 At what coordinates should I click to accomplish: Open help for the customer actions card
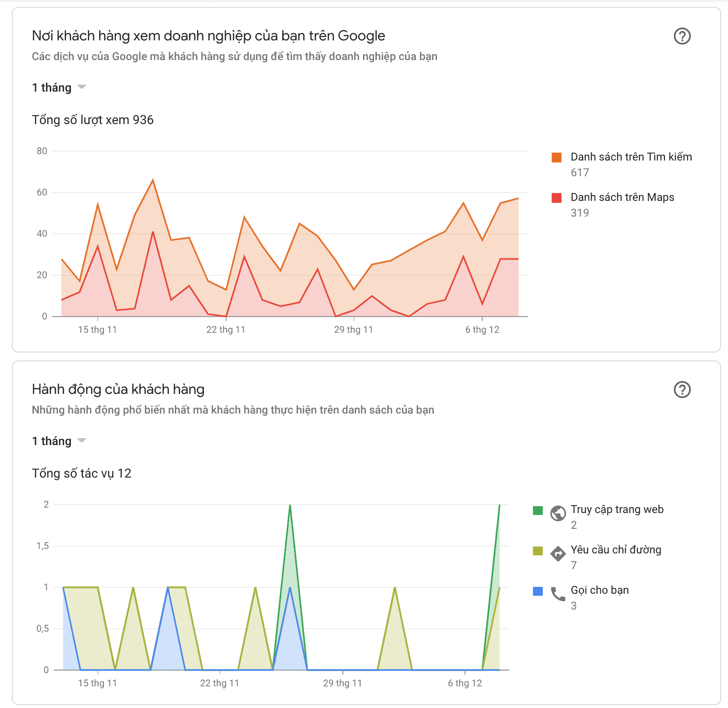[x=682, y=389]
